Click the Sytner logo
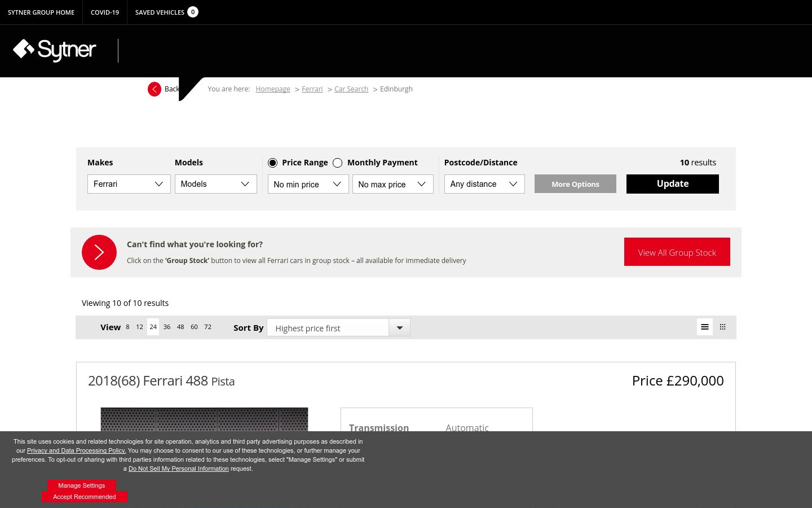Screen dimensions: 812x508 point(55,50)
